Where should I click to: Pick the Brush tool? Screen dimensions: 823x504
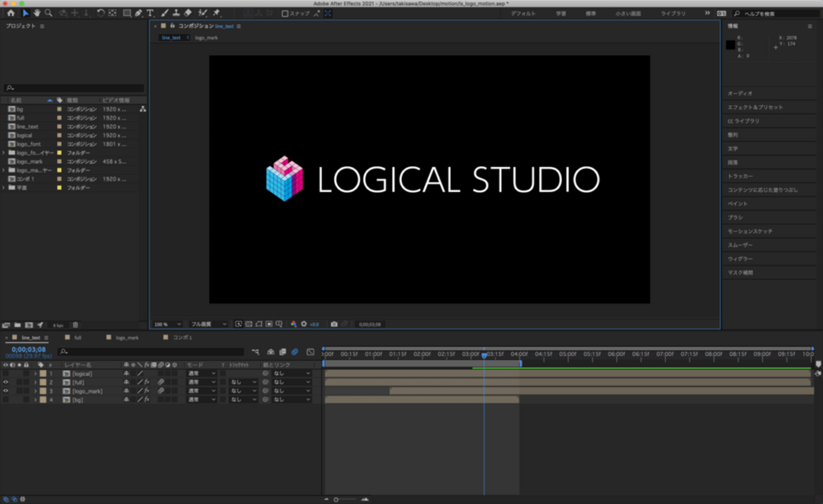point(165,13)
